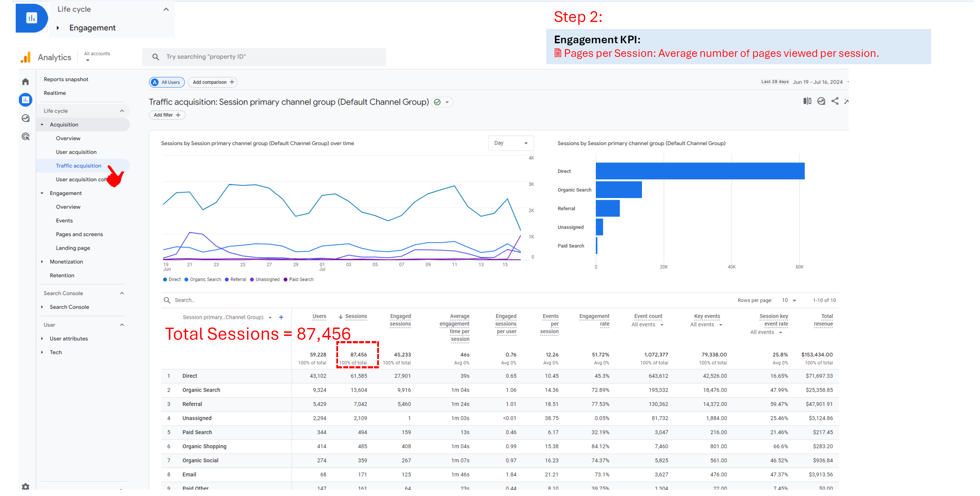Open Pages and screens report
Viewport: 980px width, 496px height.
[x=79, y=234]
